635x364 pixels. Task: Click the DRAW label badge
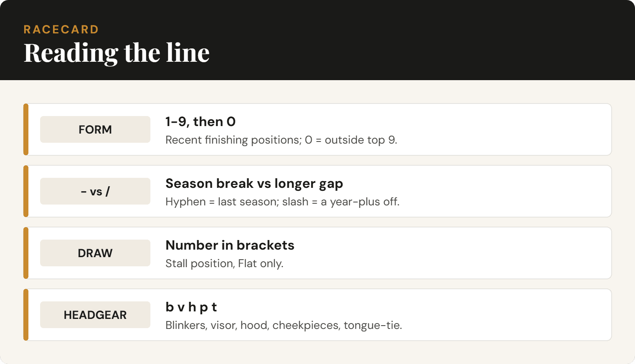tap(95, 253)
